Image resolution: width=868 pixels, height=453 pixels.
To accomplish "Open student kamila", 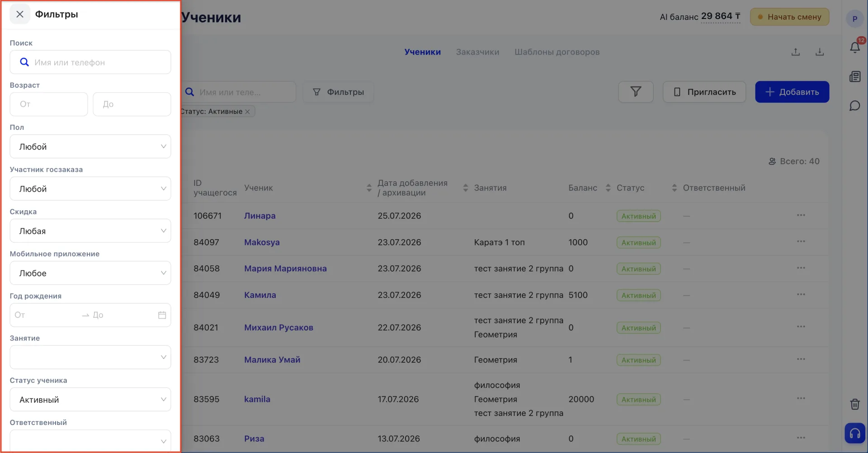I will coord(257,399).
